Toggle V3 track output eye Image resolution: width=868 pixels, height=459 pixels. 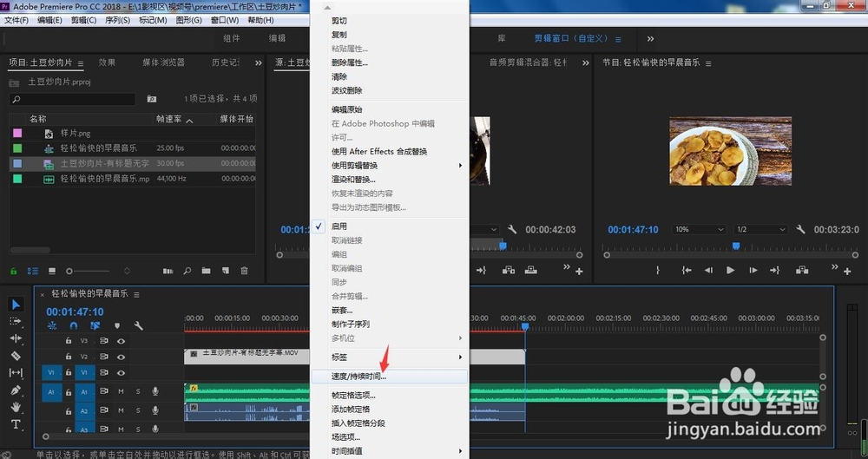point(121,341)
